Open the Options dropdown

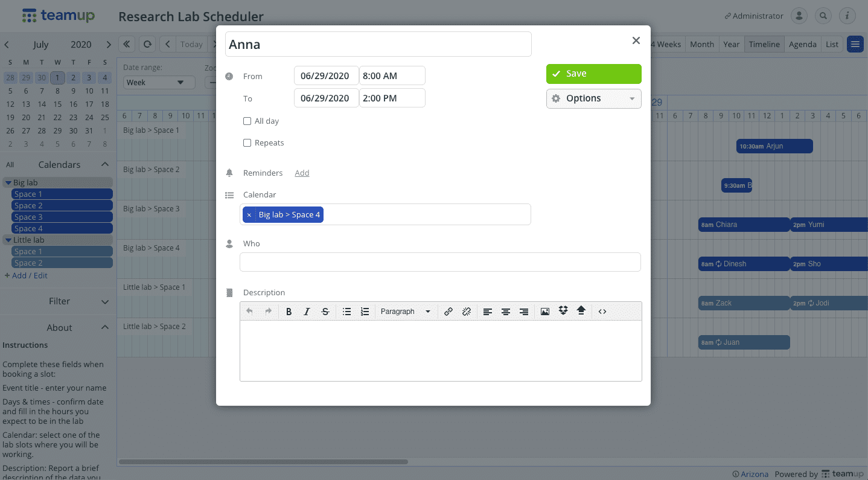(593, 98)
